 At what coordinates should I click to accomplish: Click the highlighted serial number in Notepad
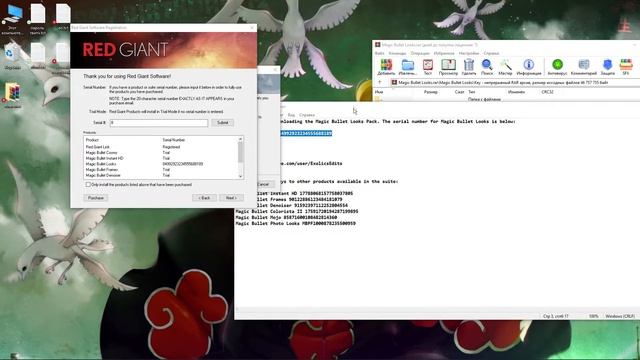coord(306,133)
